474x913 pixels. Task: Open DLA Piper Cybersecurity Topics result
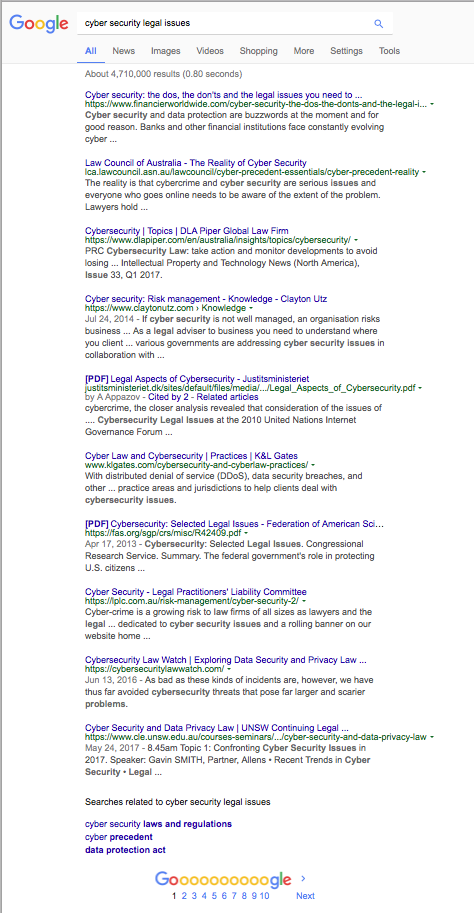pyautogui.click(x=186, y=231)
